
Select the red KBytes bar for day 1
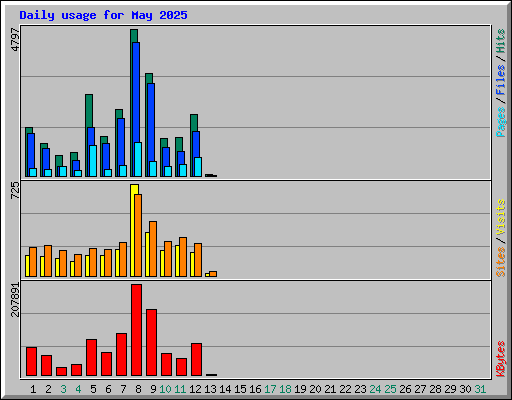click(x=31, y=362)
